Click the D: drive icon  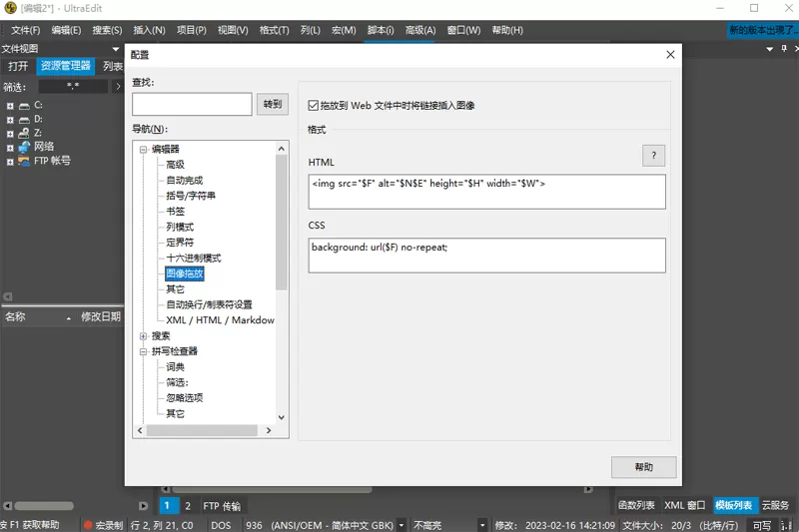pyautogui.click(x=24, y=120)
